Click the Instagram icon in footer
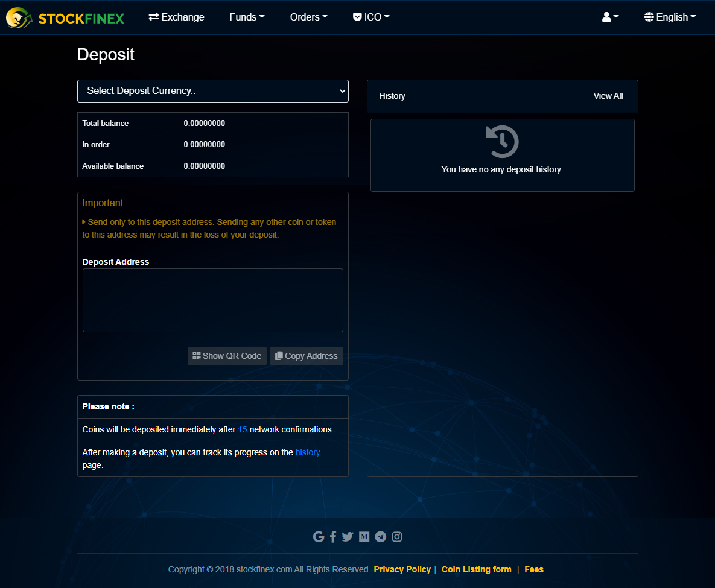715x588 pixels. coord(396,536)
